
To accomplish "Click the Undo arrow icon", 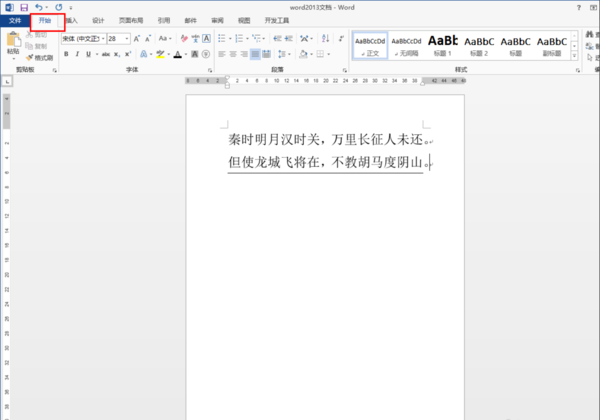I will (x=38, y=7).
